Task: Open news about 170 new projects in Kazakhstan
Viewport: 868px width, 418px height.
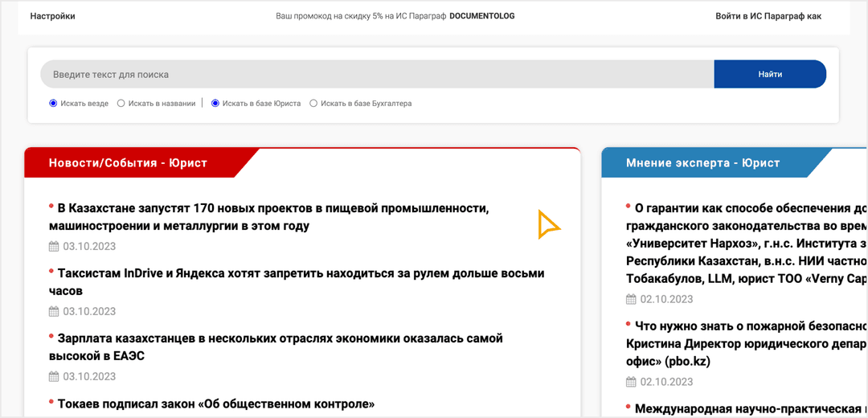Action: tap(273, 217)
